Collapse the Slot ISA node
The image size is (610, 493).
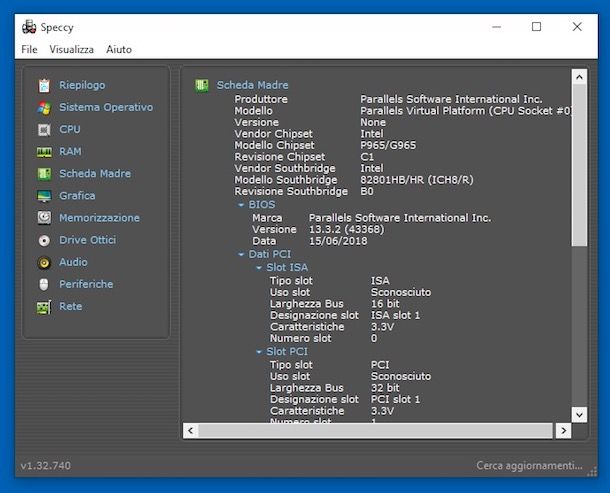coord(258,268)
